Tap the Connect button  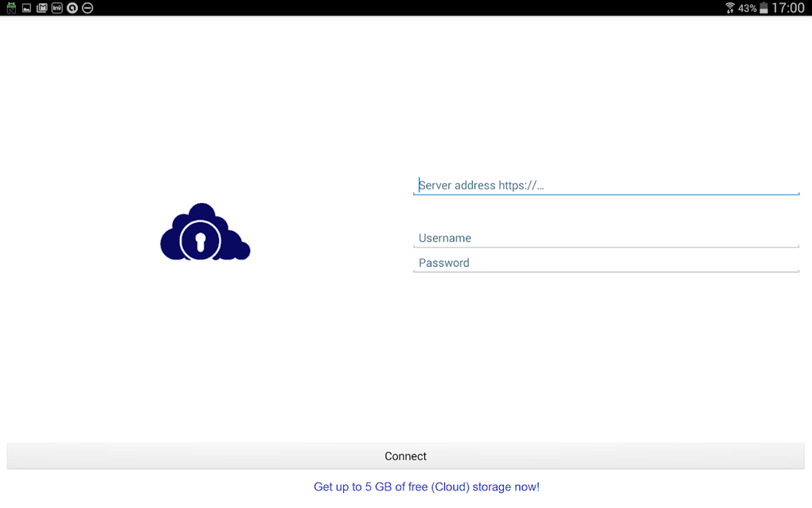click(405, 456)
